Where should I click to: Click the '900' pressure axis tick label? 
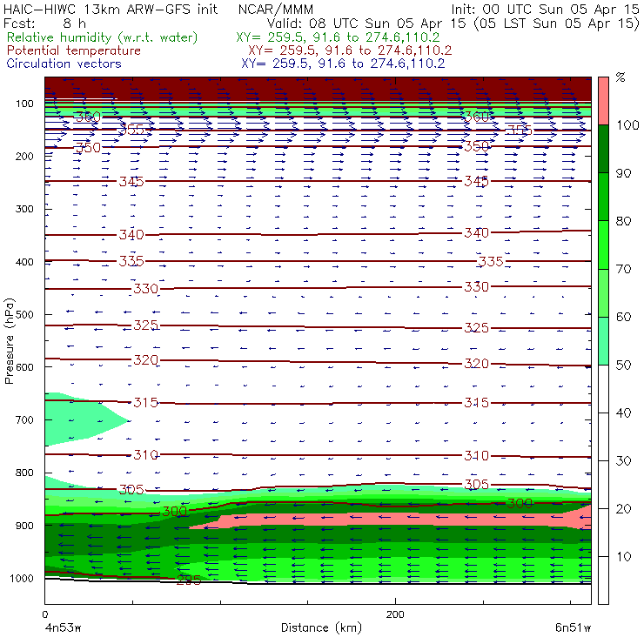click(24, 526)
